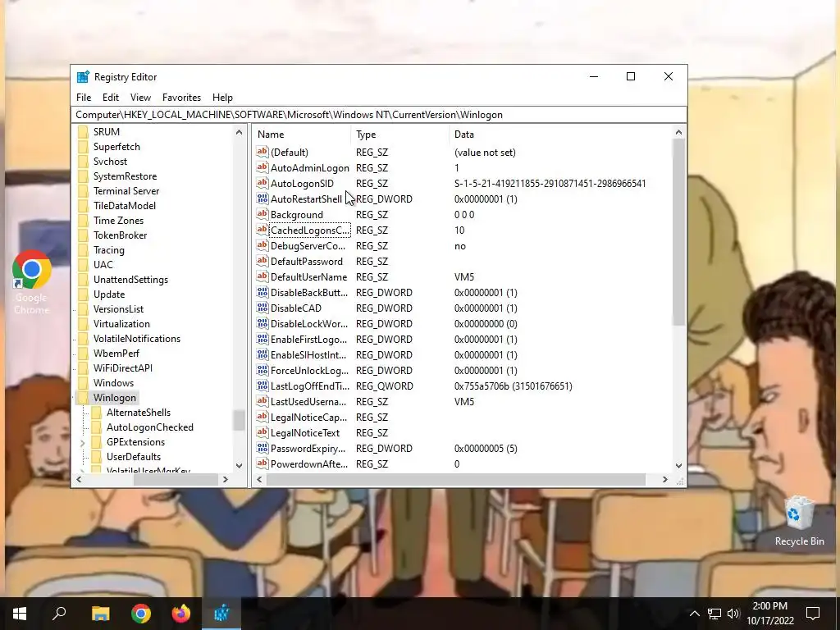
Task: Select the LegalNoticeText value icon
Action: (262, 432)
